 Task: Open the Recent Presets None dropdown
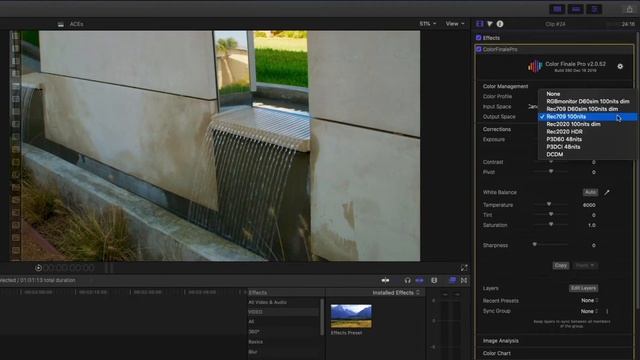tap(589, 300)
